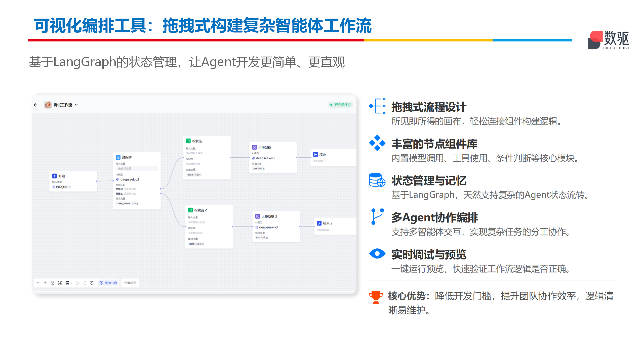
Task: Click the 检索链 2 node search icon
Action: point(190,210)
